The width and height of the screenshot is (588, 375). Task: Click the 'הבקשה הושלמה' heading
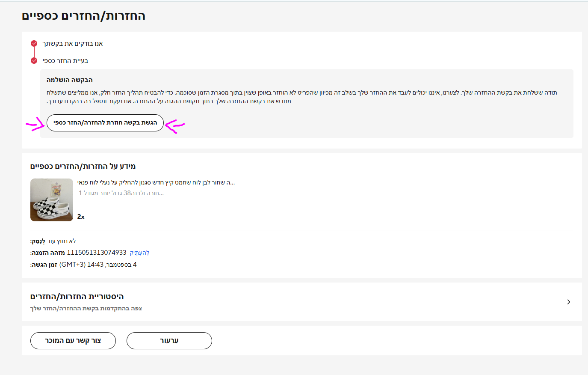click(x=70, y=80)
